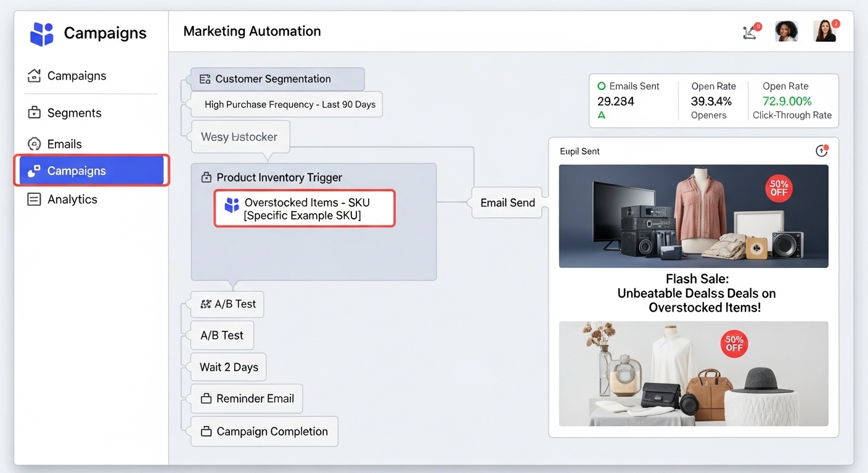868x473 pixels.
Task: Select High Purchase Frequency - Last 90 Days
Action: 287,104
